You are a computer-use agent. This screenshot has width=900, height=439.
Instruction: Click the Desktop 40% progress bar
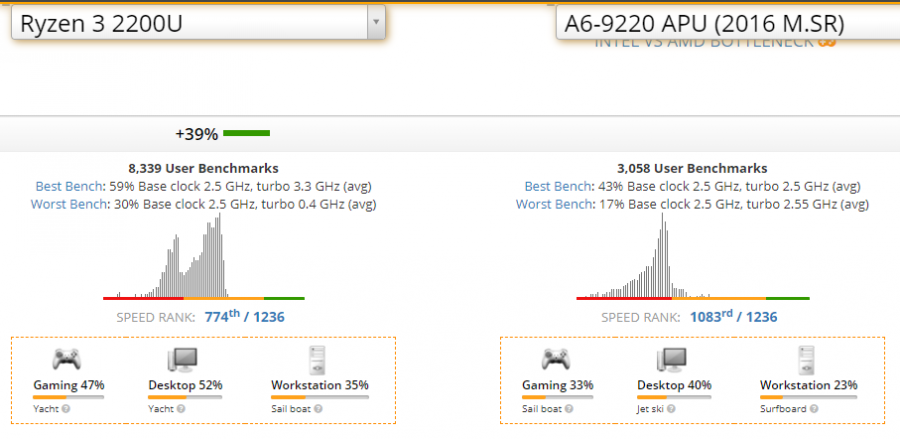(x=674, y=397)
